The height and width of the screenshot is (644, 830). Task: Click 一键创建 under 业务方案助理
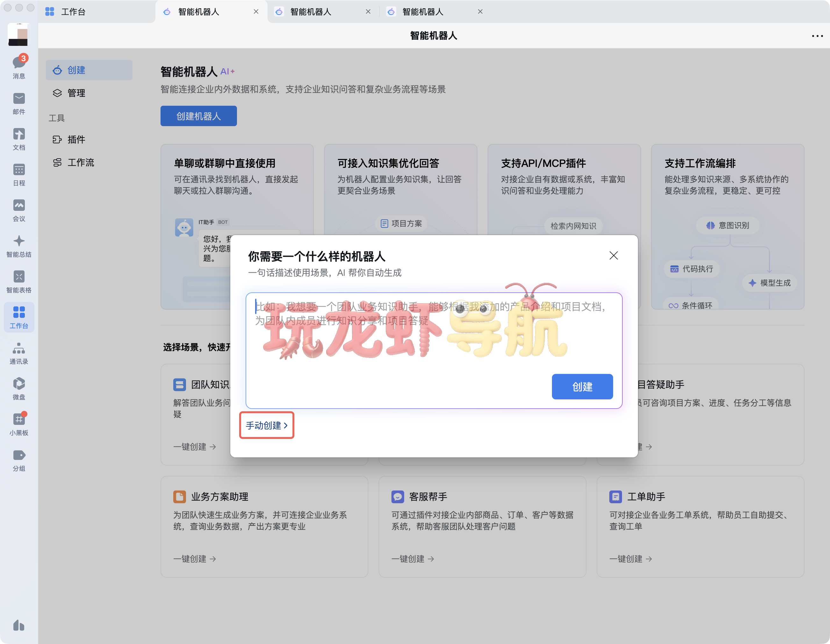pos(195,559)
